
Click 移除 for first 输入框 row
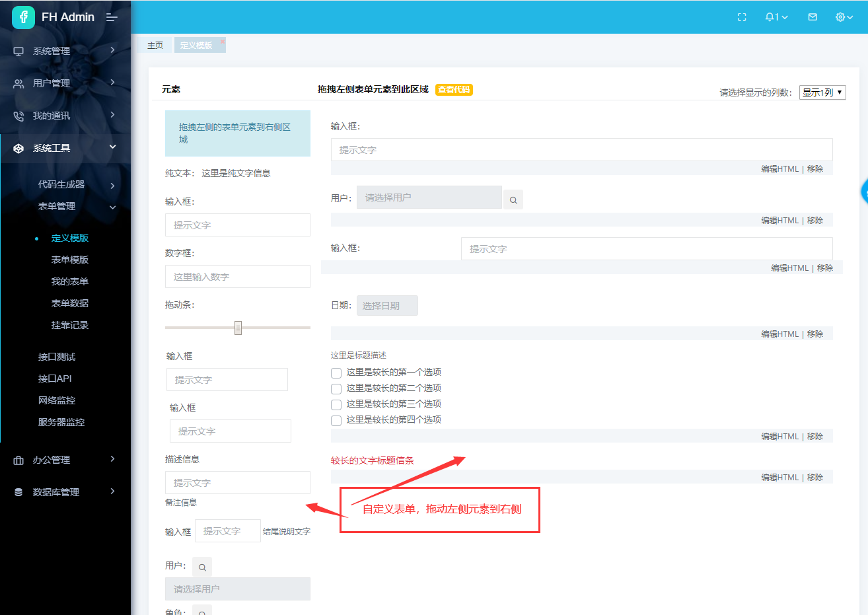pyautogui.click(x=815, y=169)
